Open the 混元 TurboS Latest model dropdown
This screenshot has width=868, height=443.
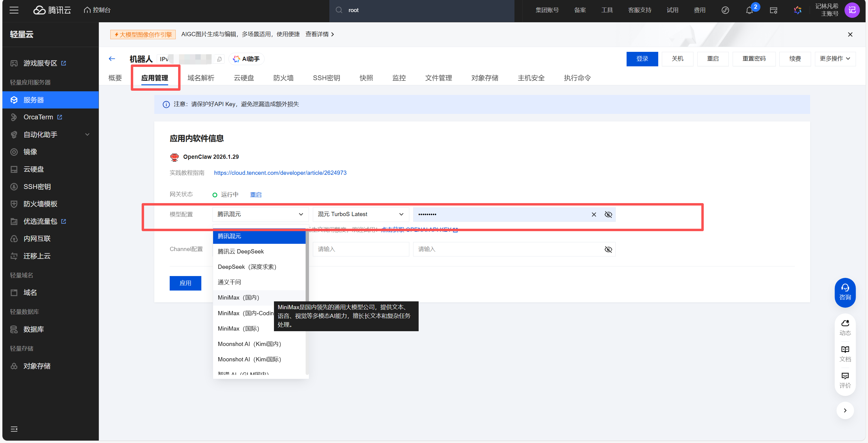(360, 214)
